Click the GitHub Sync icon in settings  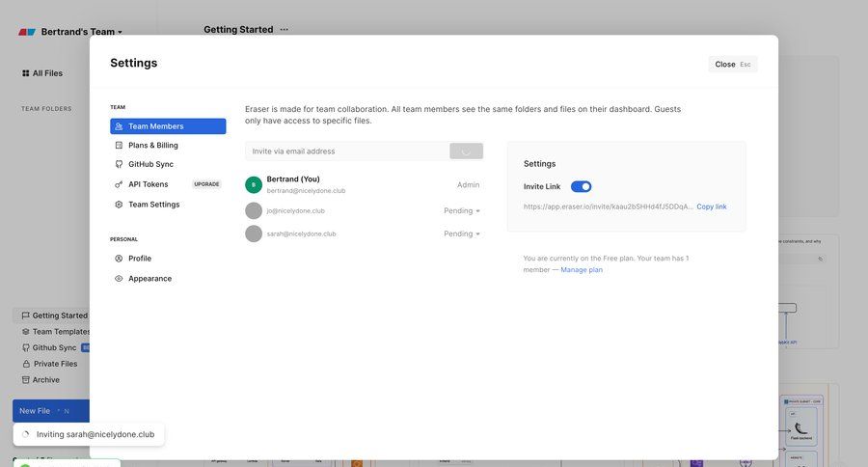pos(119,164)
